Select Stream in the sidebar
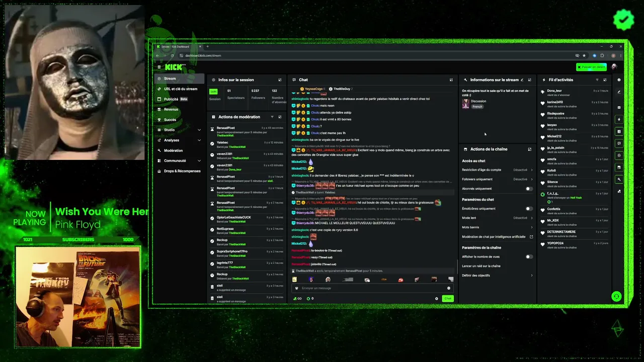The width and height of the screenshot is (644, 362). coord(179,78)
